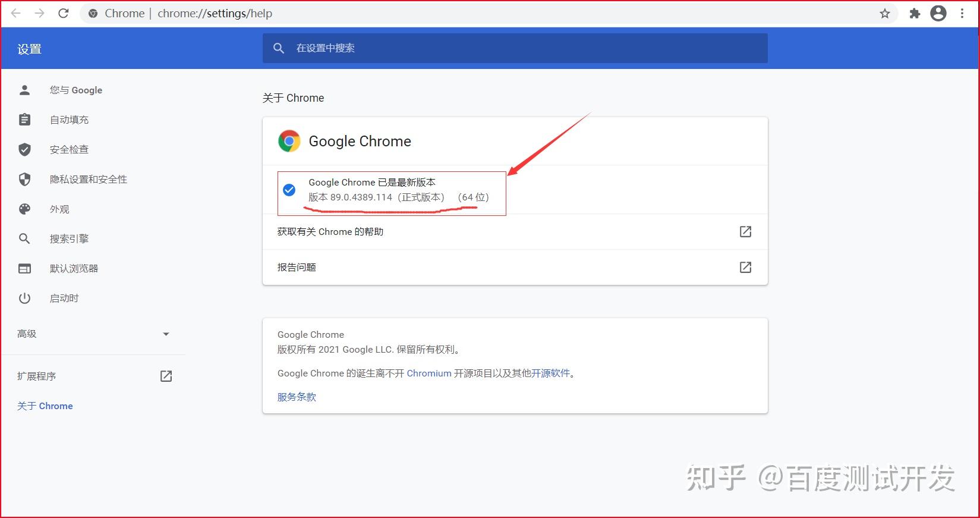Open the 开源软件 link
This screenshot has height=518, width=980.
coord(550,373)
